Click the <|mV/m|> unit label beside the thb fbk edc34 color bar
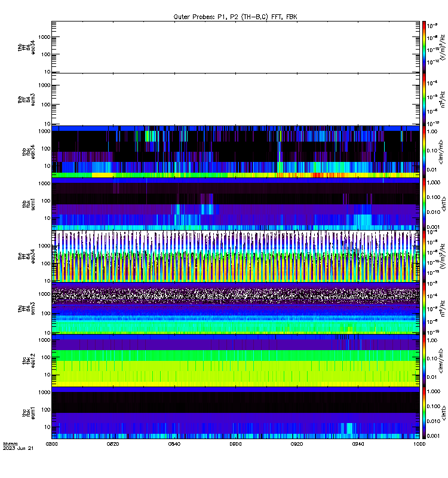Image resolution: width=448 pixels, height=478 pixels. point(441,152)
